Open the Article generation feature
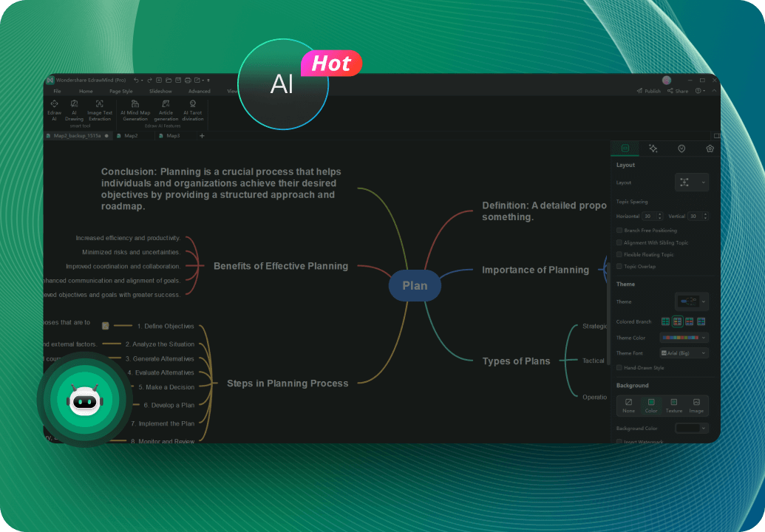Viewport: 765px width, 532px height. (x=166, y=110)
